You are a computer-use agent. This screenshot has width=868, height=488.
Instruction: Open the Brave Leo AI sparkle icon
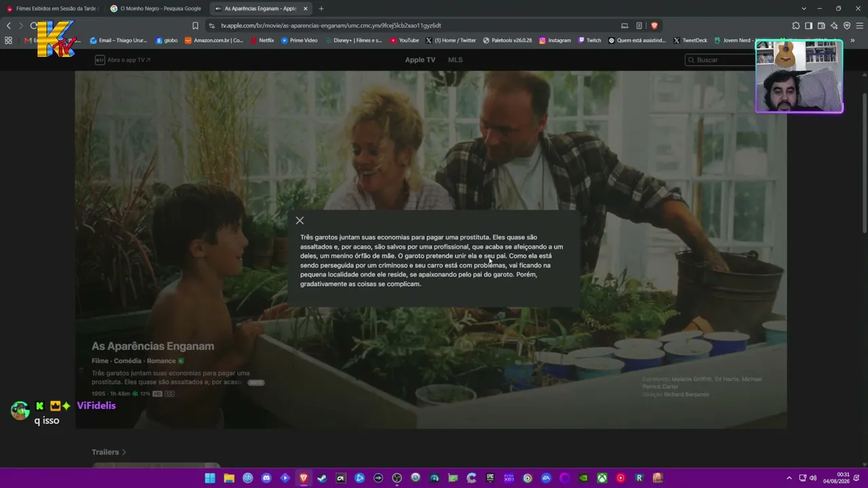pos(834,26)
